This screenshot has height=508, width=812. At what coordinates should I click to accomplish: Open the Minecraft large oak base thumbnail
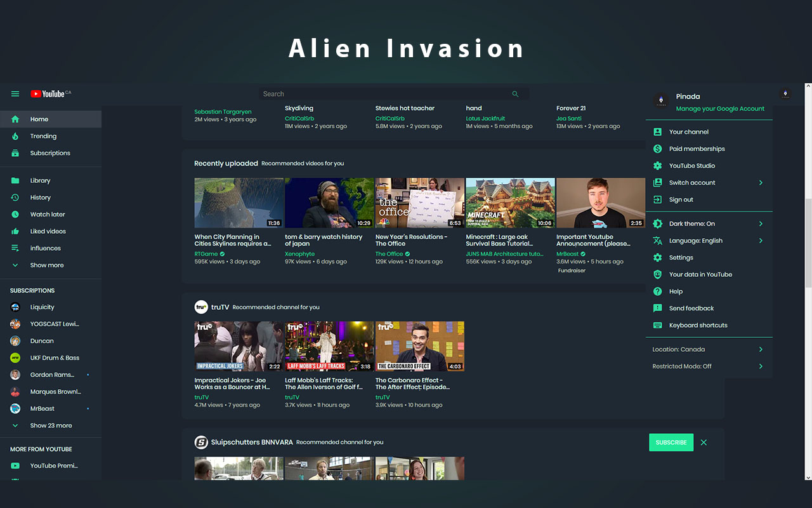(x=510, y=203)
